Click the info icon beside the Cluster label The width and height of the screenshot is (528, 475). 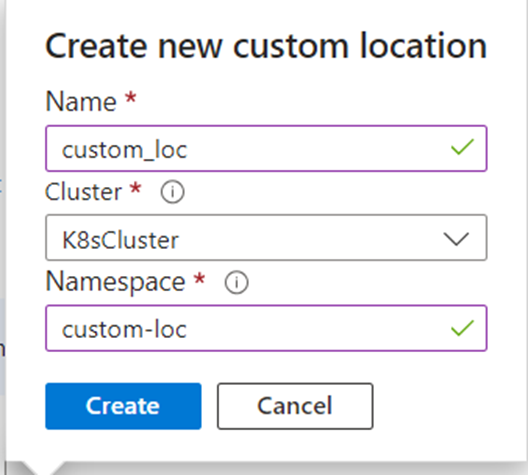point(172,192)
